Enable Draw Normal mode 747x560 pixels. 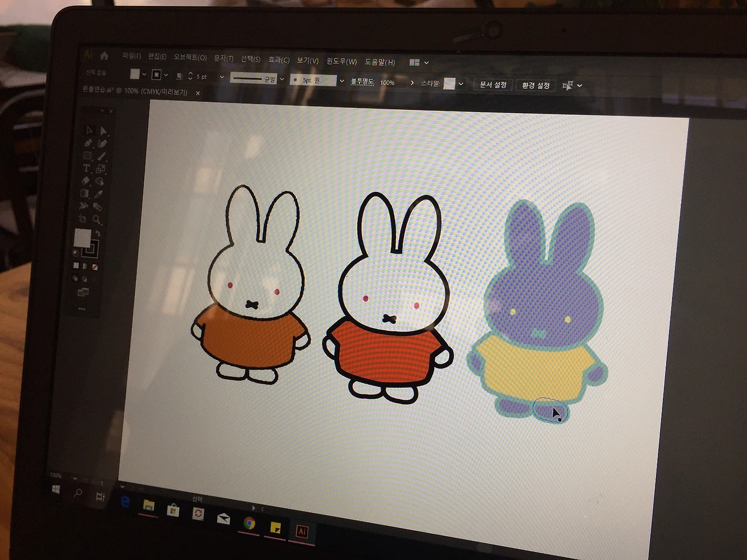click(x=75, y=278)
